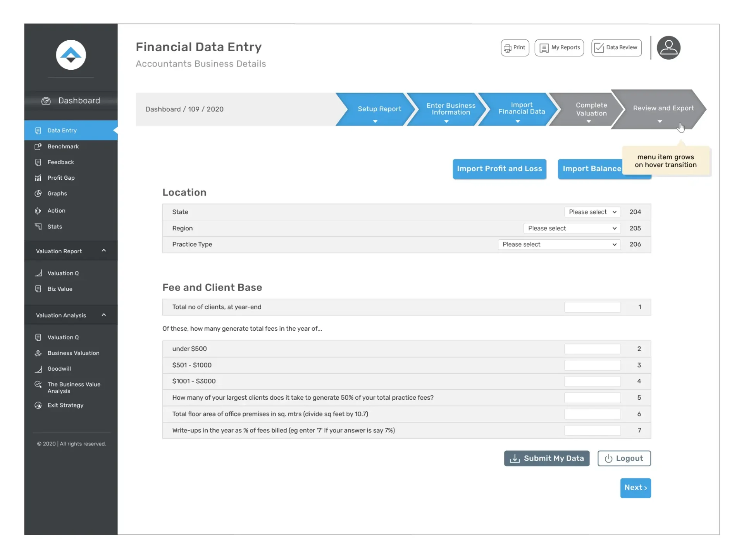This screenshot has width=744, height=560.
Task: Click the Print button
Action: [x=515, y=48]
